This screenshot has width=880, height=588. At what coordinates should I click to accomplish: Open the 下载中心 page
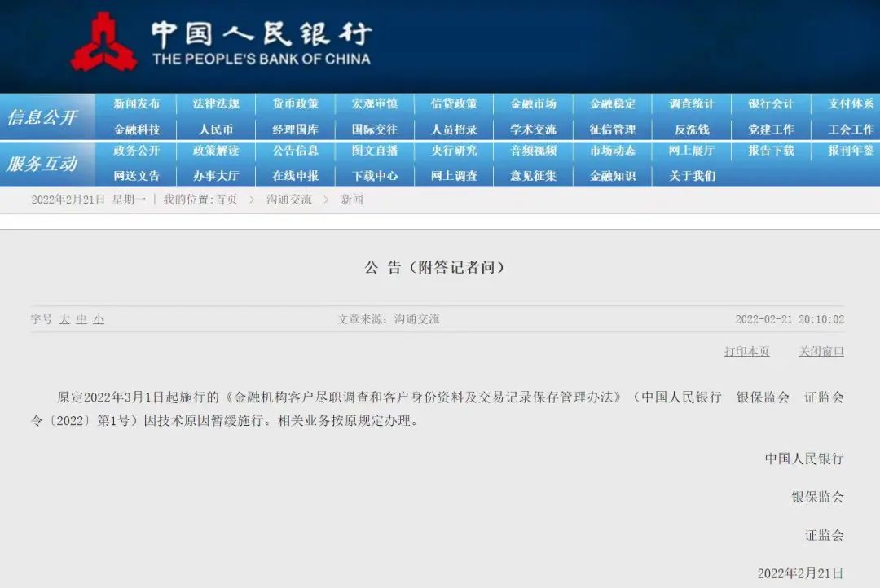pyautogui.click(x=375, y=176)
